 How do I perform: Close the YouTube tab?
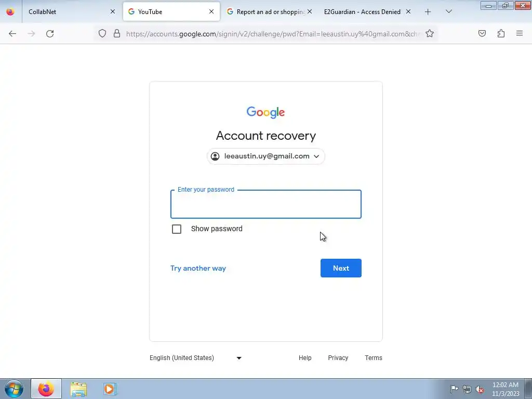[x=211, y=11]
